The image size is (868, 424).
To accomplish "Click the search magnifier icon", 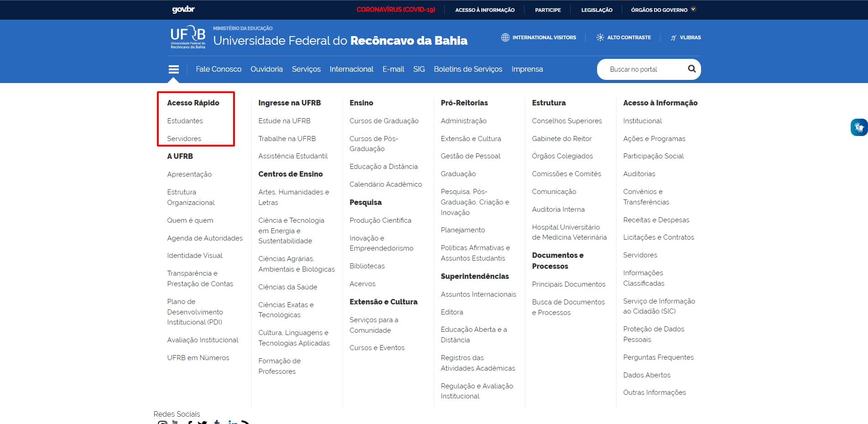I will pos(691,69).
